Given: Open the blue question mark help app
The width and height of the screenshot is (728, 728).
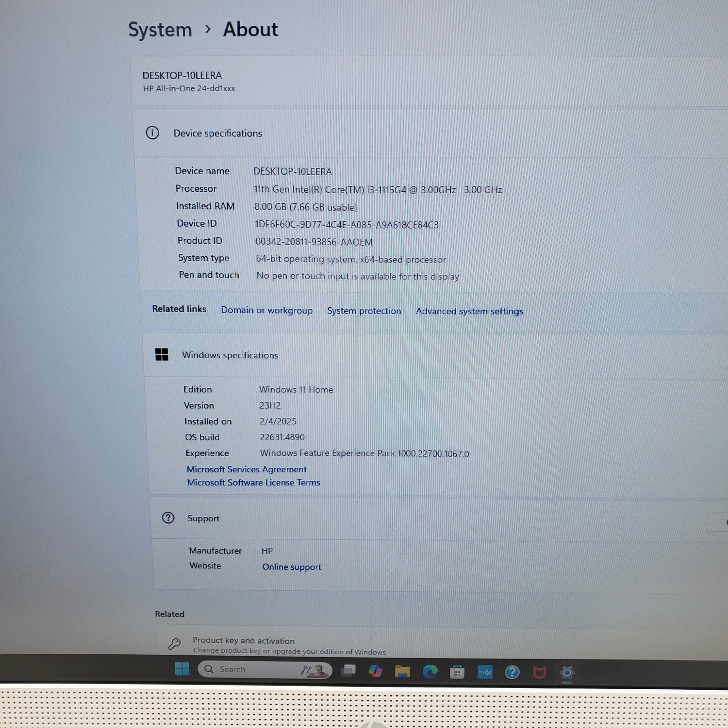Looking at the screenshot, I should [512, 672].
